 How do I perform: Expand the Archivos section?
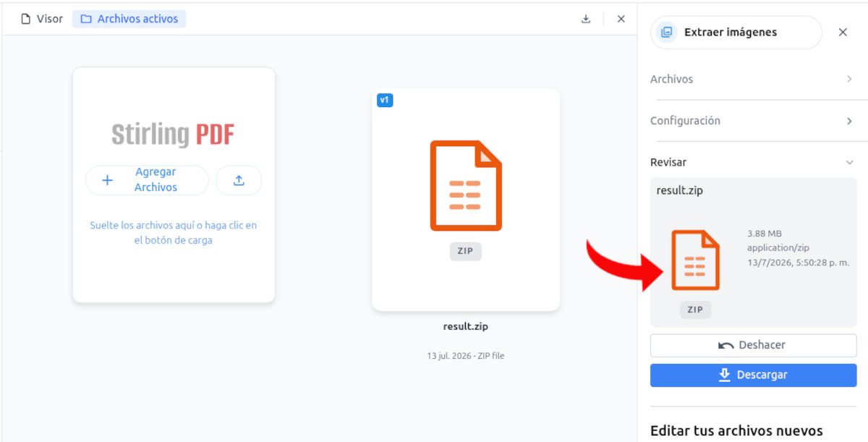point(753,79)
